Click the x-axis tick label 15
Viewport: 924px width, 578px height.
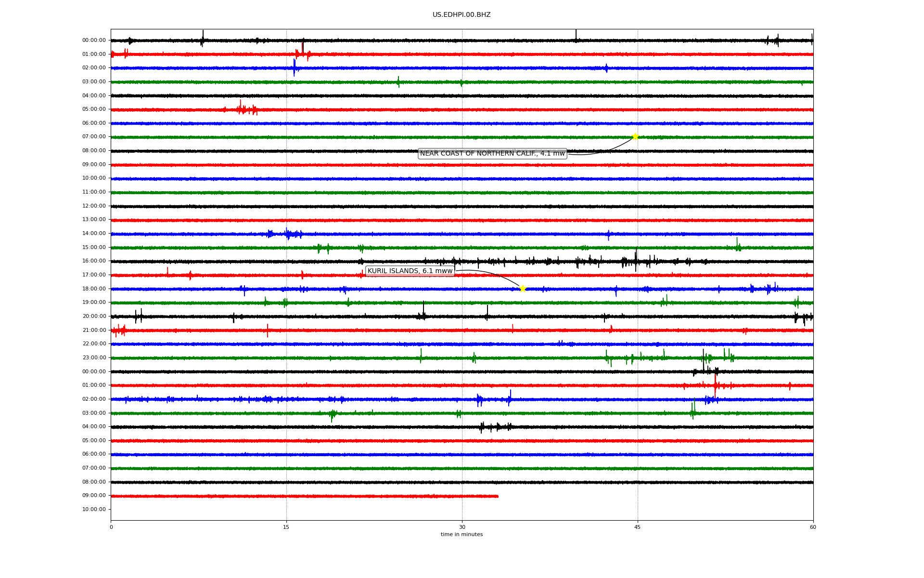286,527
